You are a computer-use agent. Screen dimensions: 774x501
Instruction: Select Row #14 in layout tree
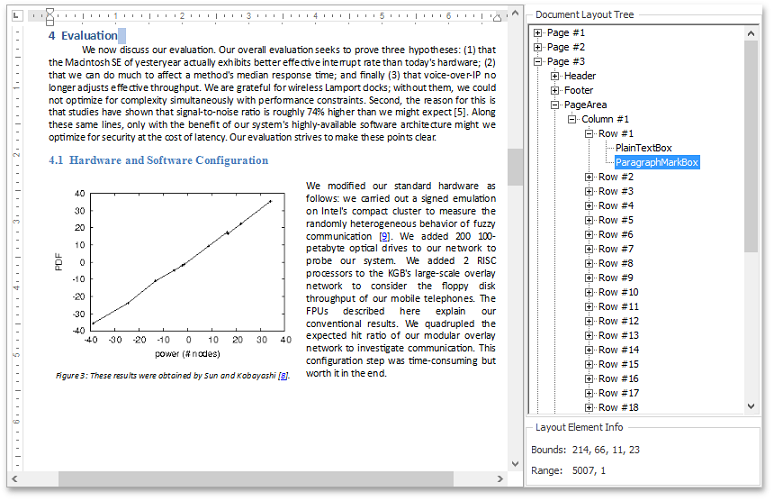(x=619, y=350)
